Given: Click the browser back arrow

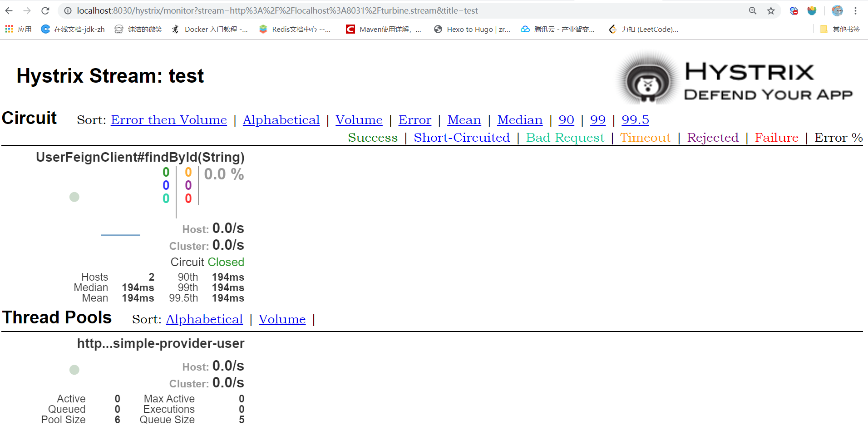Looking at the screenshot, I should coord(9,10).
